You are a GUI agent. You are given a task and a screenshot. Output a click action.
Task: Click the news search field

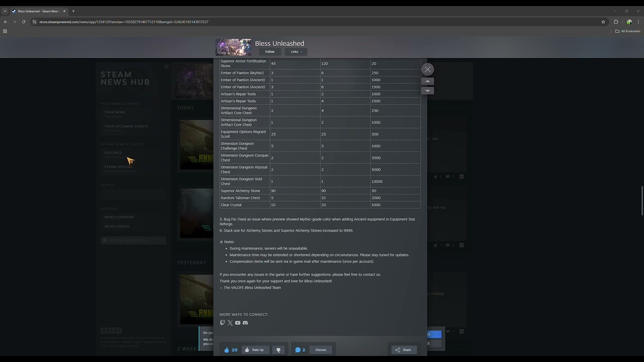click(133, 194)
